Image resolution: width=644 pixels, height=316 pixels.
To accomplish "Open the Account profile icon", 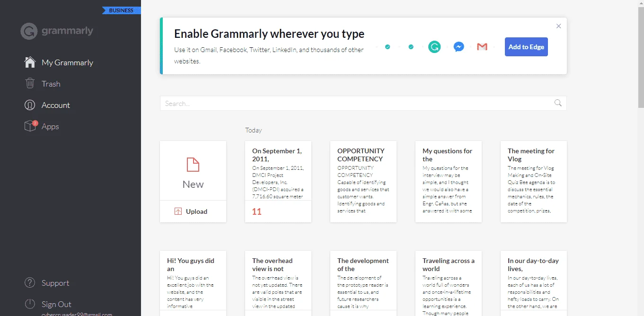I will point(30,105).
